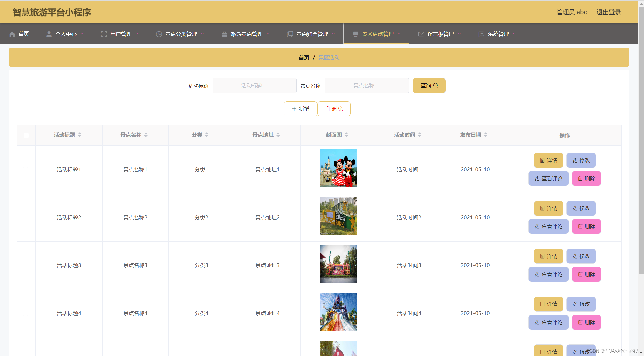Open the Mickey Mouse cover thumbnail
The width and height of the screenshot is (644, 356).
pyautogui.click(x=338, y=168)
